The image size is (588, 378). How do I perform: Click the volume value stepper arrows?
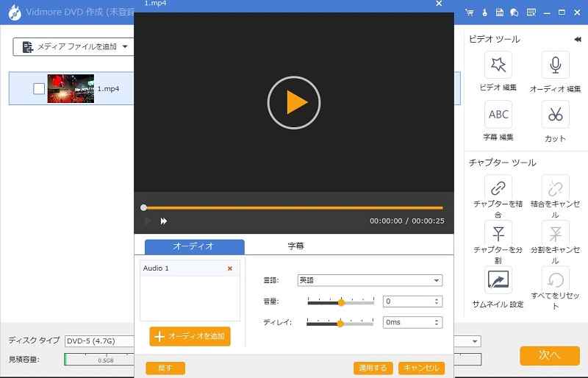(436, 302)
